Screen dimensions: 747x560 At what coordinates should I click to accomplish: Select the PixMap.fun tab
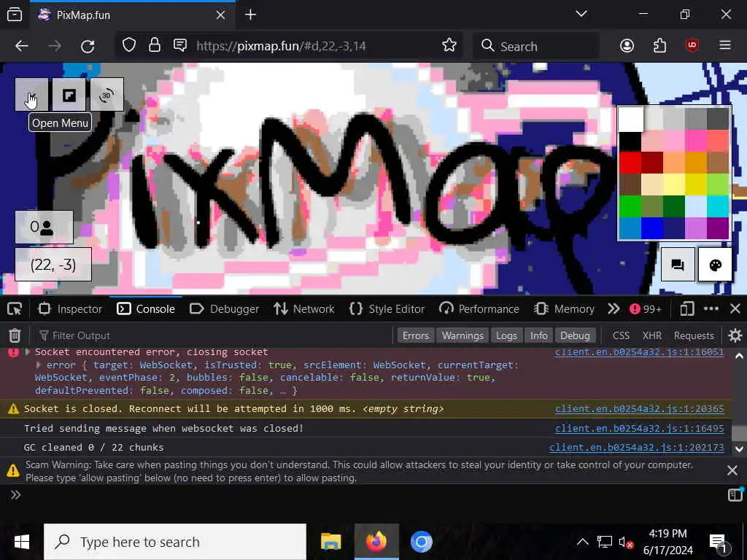(133, 15)
